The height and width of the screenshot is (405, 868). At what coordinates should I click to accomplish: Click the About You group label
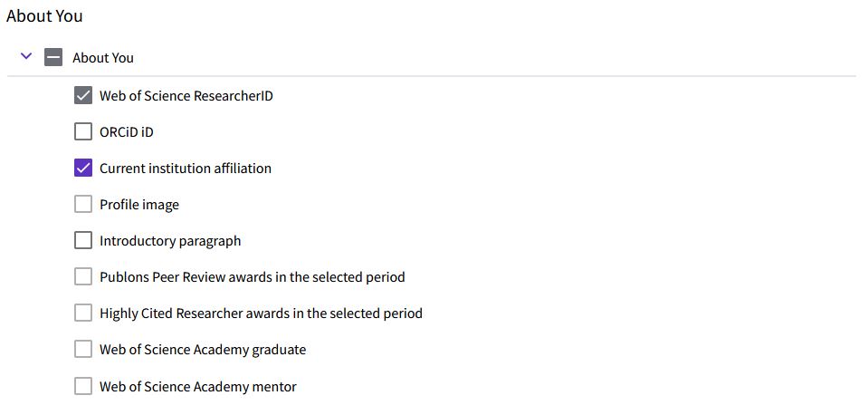(103, 58)
